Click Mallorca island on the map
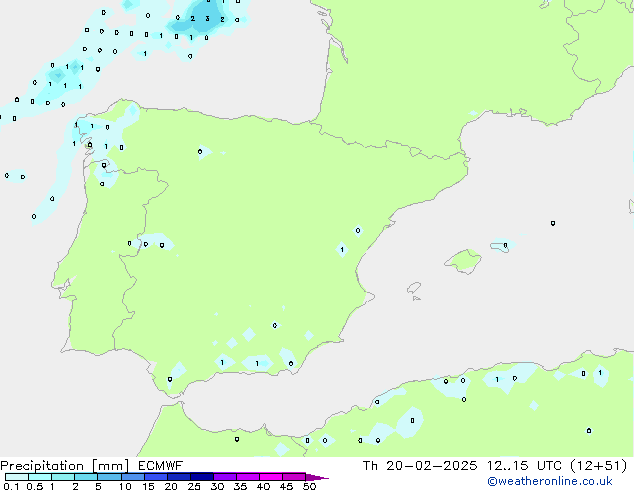Image resolution: width=634 pixels, height=490 pixels. (x=463, y=261)
